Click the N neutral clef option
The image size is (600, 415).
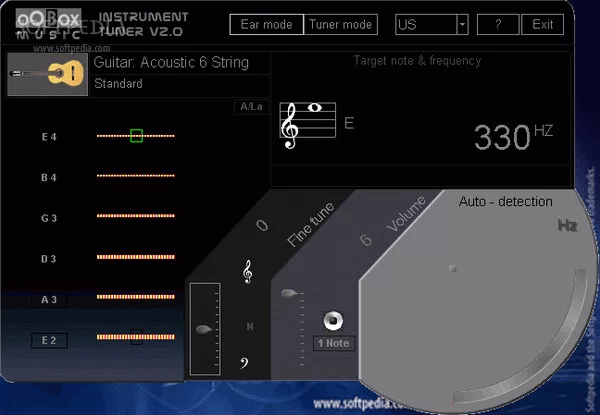point(249,326)
